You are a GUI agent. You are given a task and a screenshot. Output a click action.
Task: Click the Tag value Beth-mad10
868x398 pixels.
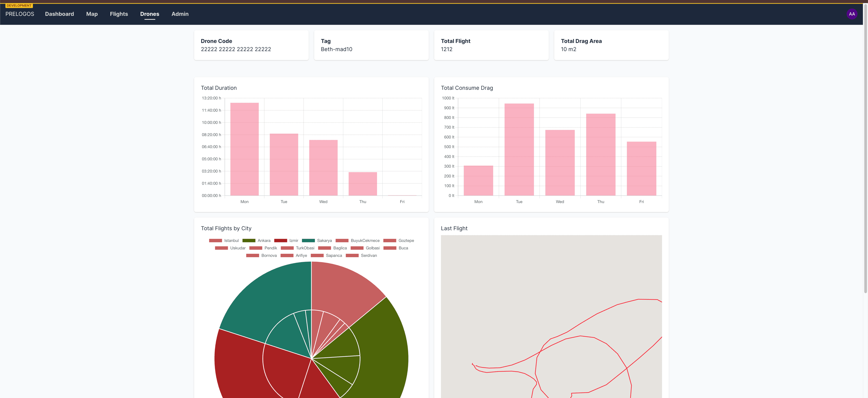click(336, 49)
